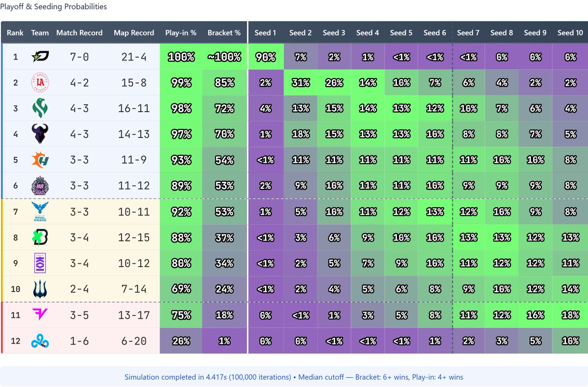Click the 'Playoff & Seeding Probabilities' title

pyautogui.click(x=53, y=7)
